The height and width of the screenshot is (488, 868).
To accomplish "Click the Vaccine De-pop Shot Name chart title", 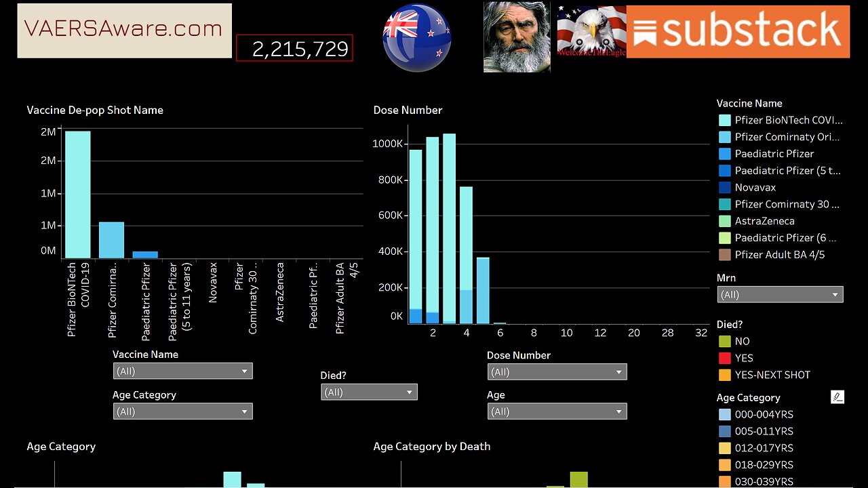I will pos(95,110).
